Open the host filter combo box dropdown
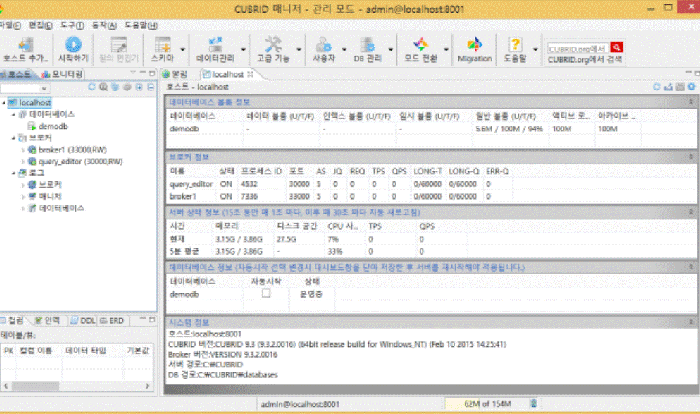Image resolution: width=700 pixels, height=414 pixels. pos(44,88)
